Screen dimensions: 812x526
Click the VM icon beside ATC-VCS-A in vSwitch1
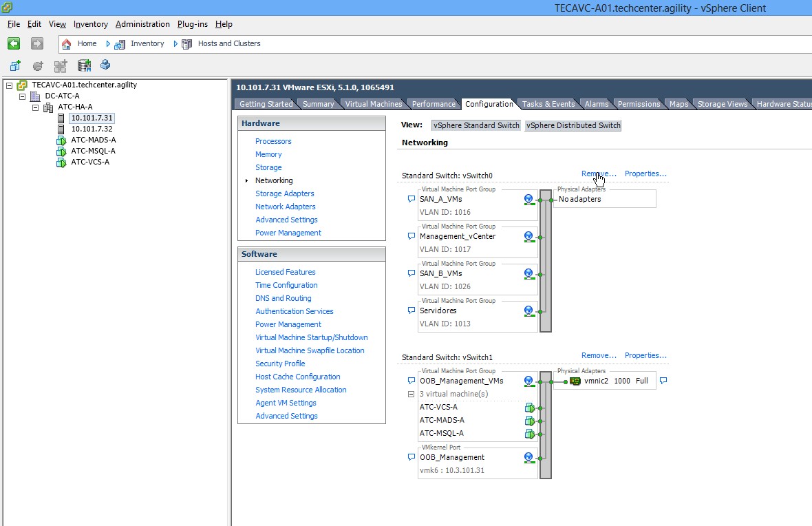[529, 408]
